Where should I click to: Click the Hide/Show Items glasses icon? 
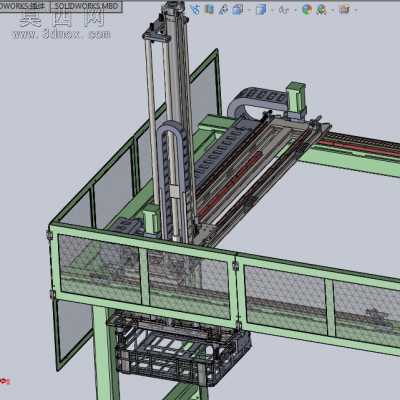(x=284, y=10)
